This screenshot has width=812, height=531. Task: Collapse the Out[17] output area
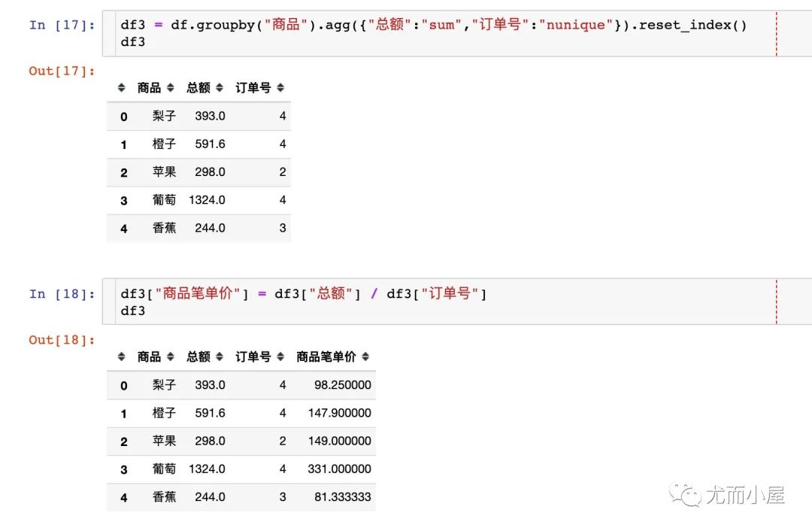coord(62,71)
